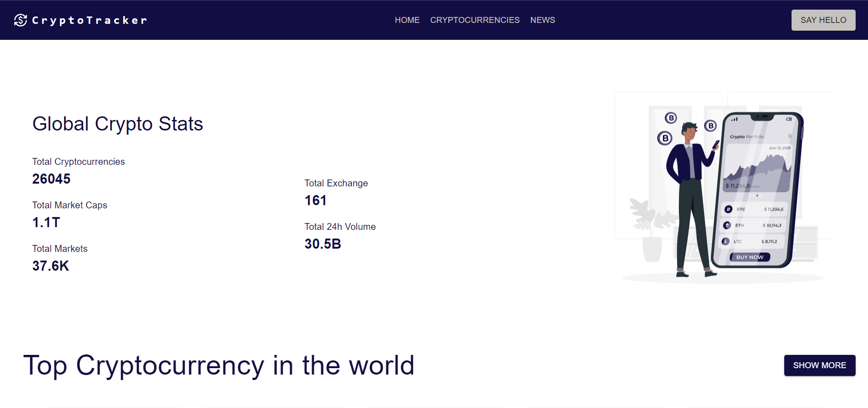
Task: Click the 1.1T market cap value
Action: click(x=46, y=223)
